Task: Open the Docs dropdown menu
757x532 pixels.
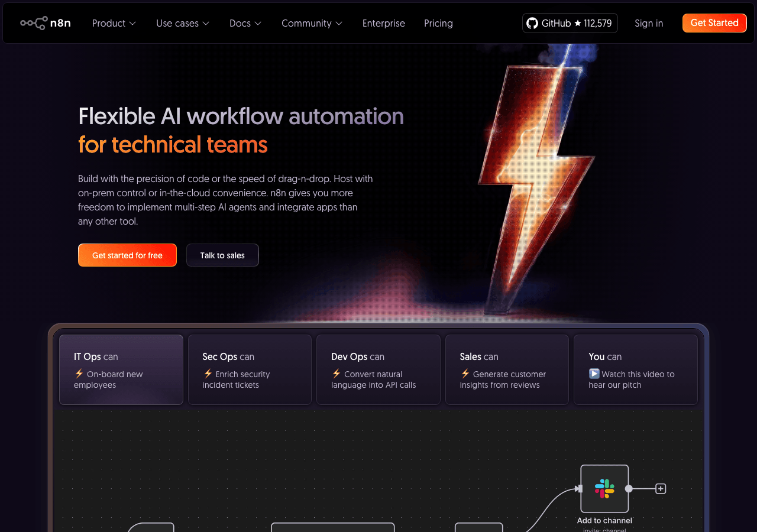Action: pos(245,23)
